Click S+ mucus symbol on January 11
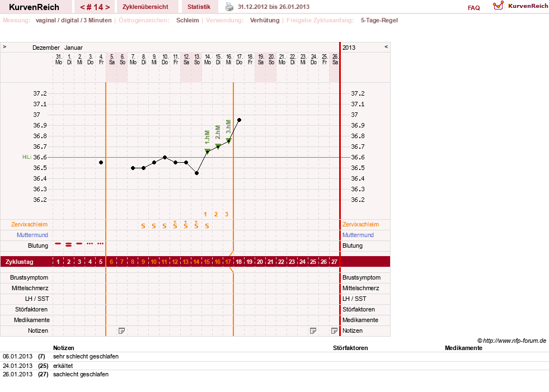 [175, 225]
